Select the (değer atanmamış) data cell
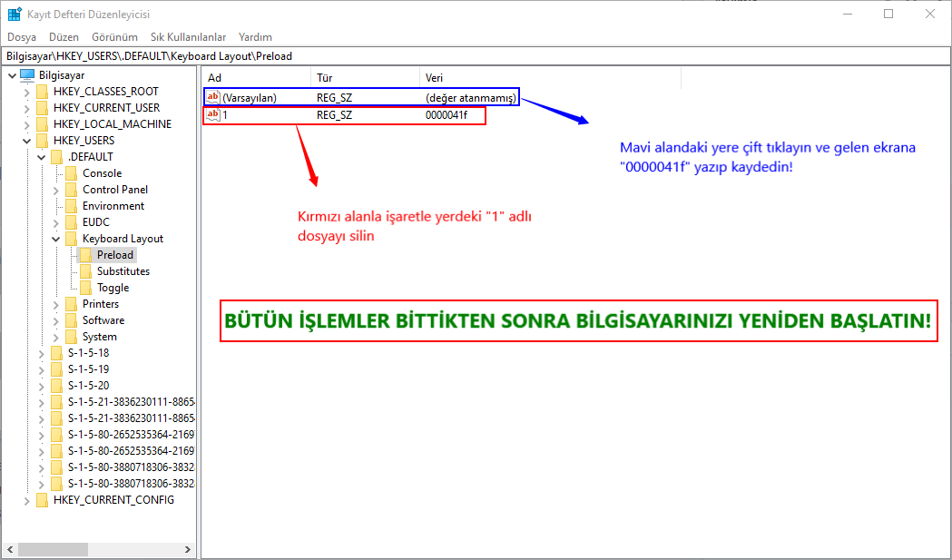Viewport: 952px width, 560px height. 471,98
